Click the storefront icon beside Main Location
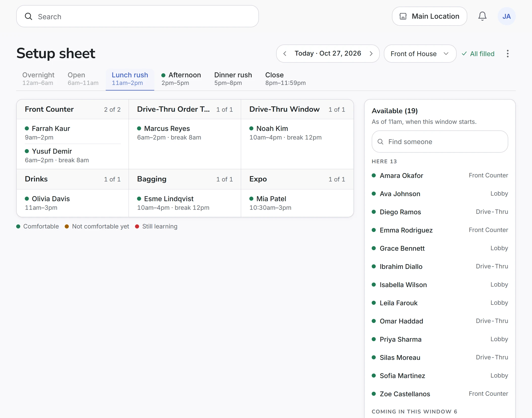 coord(403,16)
